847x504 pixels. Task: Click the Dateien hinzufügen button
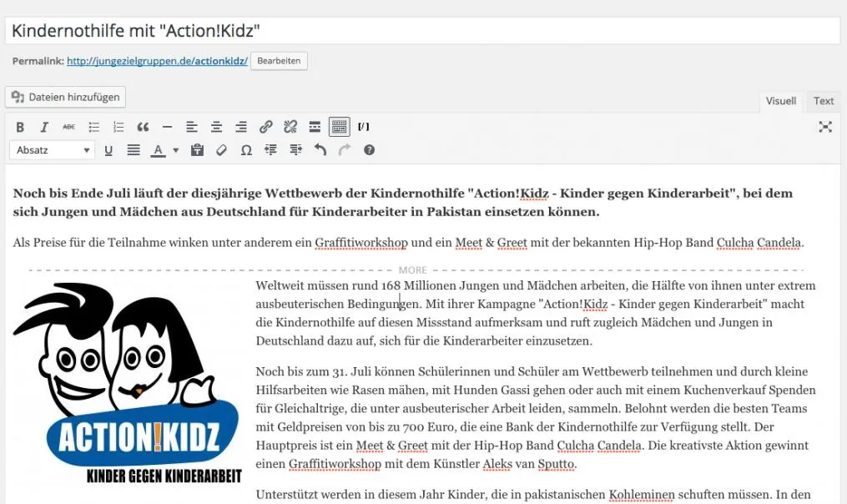pos(65,97)
